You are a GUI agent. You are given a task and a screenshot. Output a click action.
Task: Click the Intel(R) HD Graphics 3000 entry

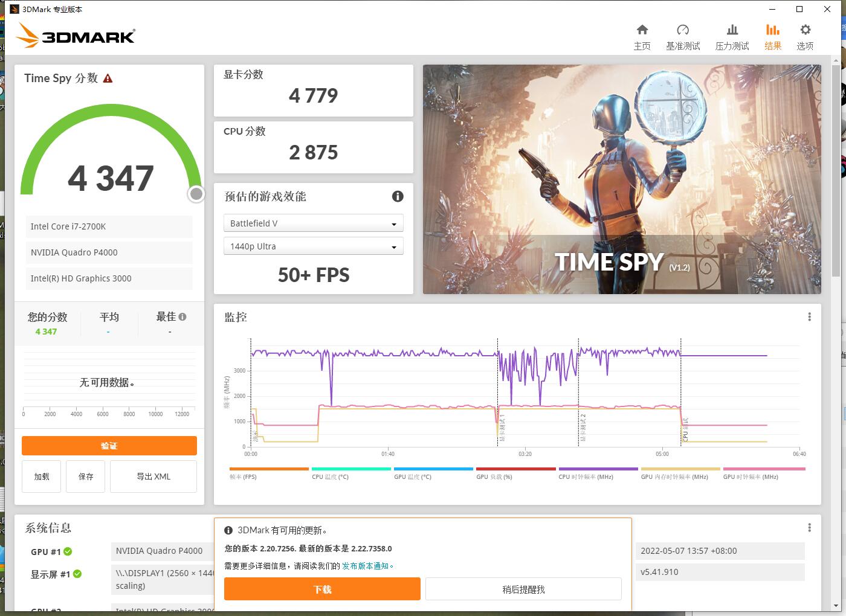tap(109, 278)
